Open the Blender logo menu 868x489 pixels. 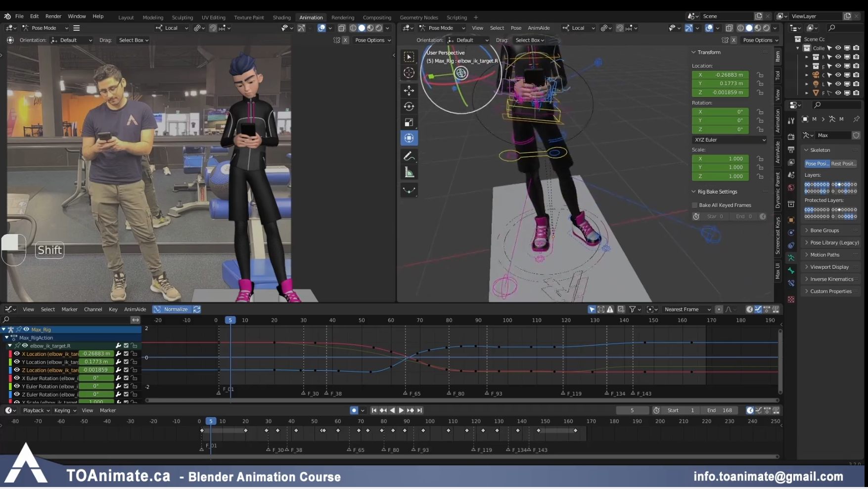[7, 16]
